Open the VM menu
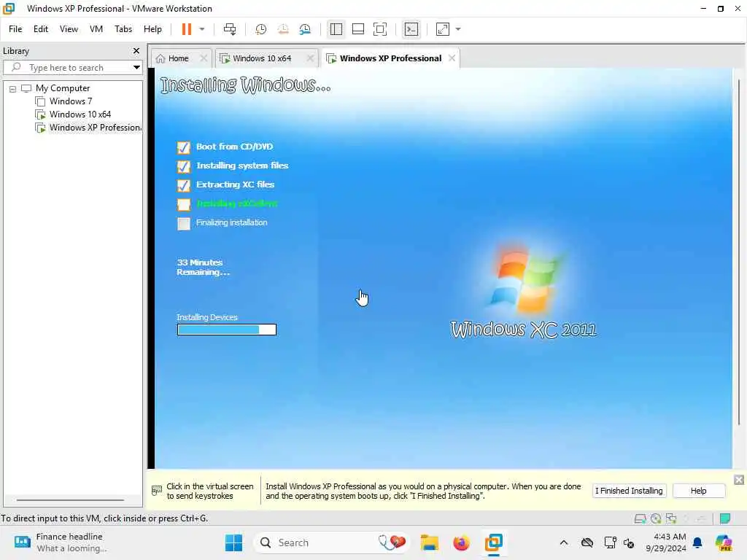Viewport: 747px width, 560px height. pyautogui.click(x=96, y=29)
